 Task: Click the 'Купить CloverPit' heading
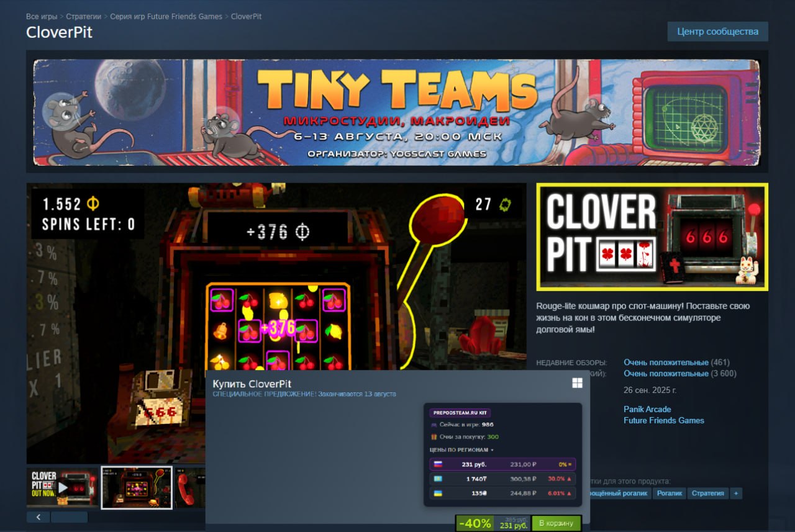click(252, 384)
